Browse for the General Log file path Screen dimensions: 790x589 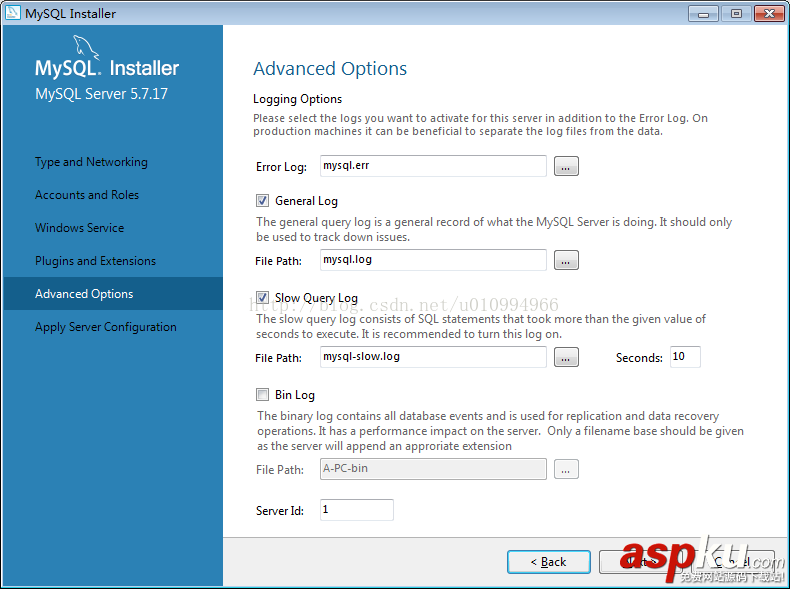pos(566,260)
